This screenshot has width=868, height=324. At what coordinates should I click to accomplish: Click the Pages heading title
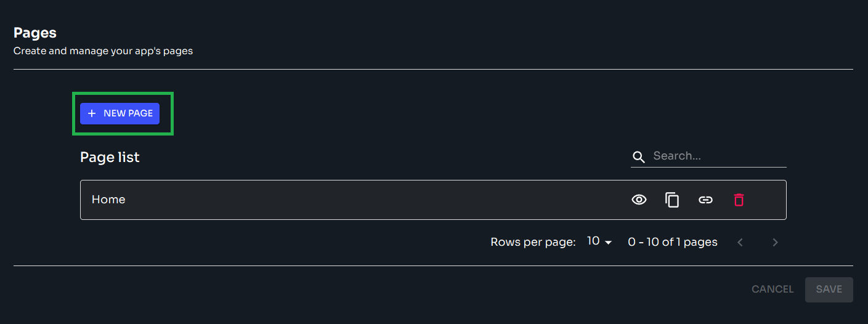(35, 33)
